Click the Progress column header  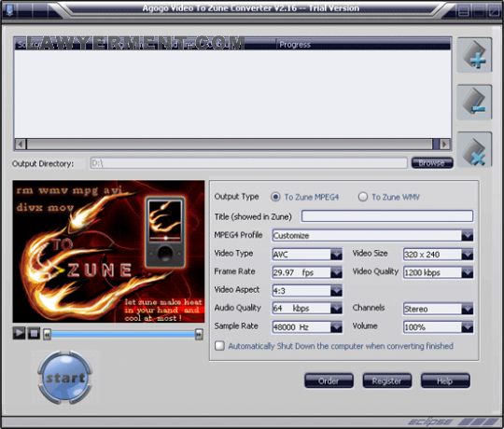tap(363, 45)
